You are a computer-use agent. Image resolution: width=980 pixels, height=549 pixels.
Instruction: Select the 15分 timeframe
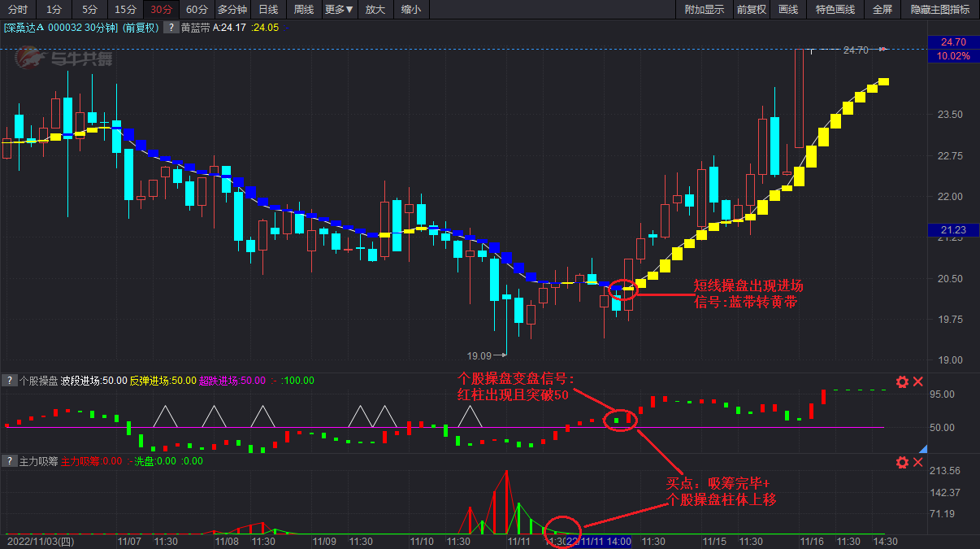point(125,10)
